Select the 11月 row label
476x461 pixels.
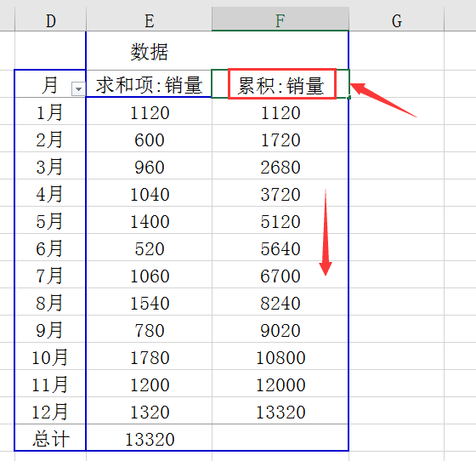click(50, 384)
